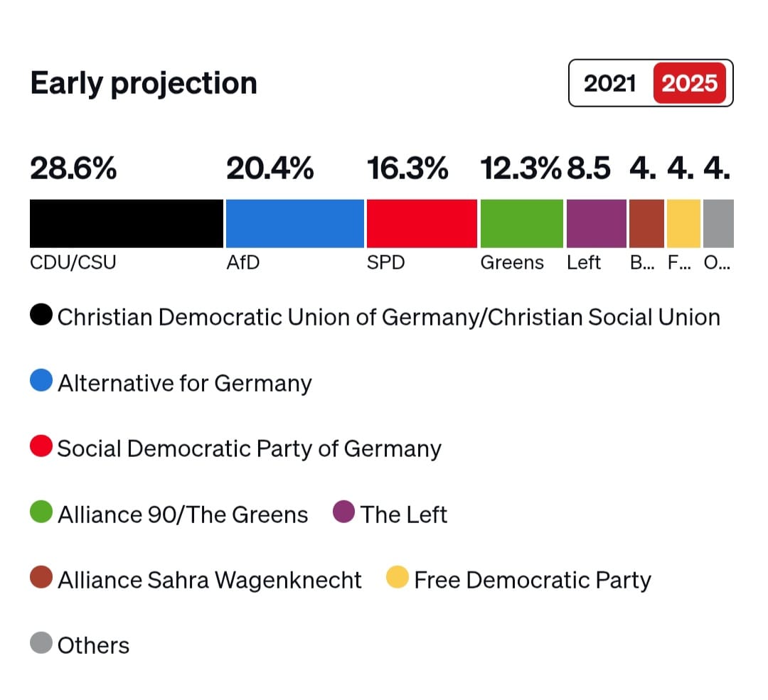Viewport: 768px width, 700px height.
Task: Click the yellow Free Democratic Party legend dot
Action: 398,578
